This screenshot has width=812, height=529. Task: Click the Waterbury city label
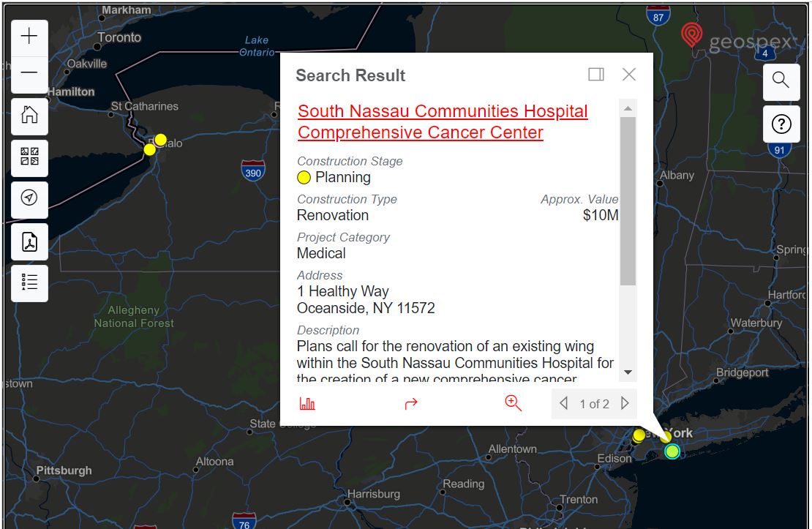pos(756,323)
